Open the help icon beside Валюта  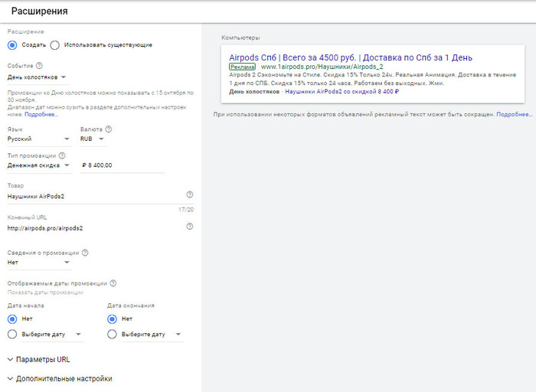[x=108, y=129]
